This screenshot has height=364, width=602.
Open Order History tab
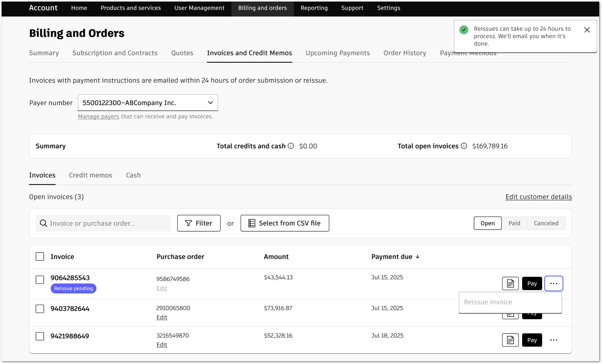point(405,53)
